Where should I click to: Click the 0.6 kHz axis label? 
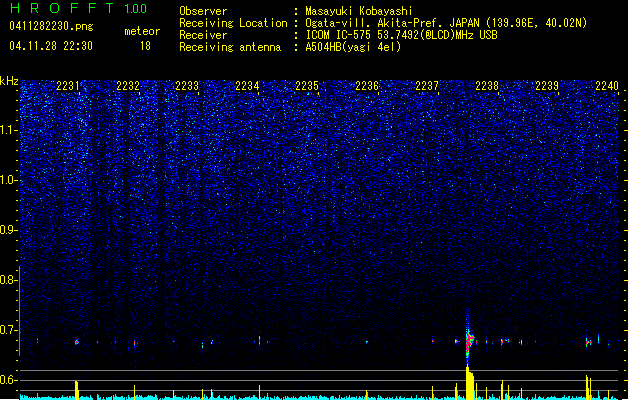[9, 380]
